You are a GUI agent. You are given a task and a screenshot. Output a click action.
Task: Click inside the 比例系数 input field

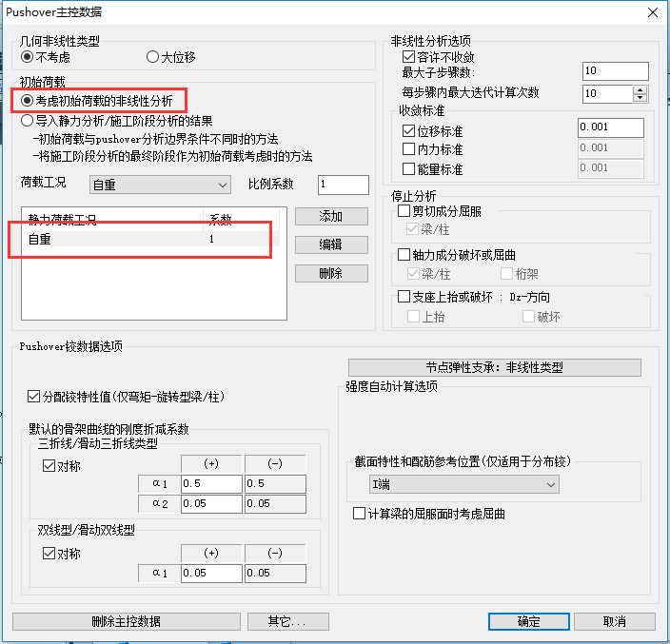pos(343,185)
